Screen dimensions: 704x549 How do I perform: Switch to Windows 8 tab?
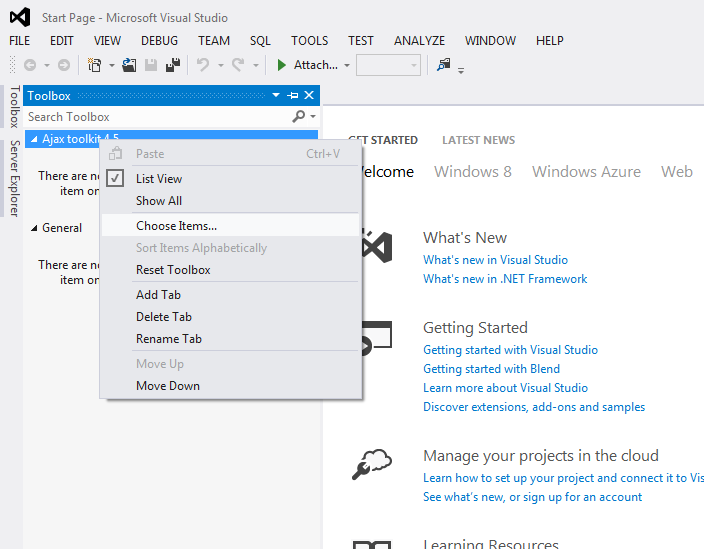[473, 171]
